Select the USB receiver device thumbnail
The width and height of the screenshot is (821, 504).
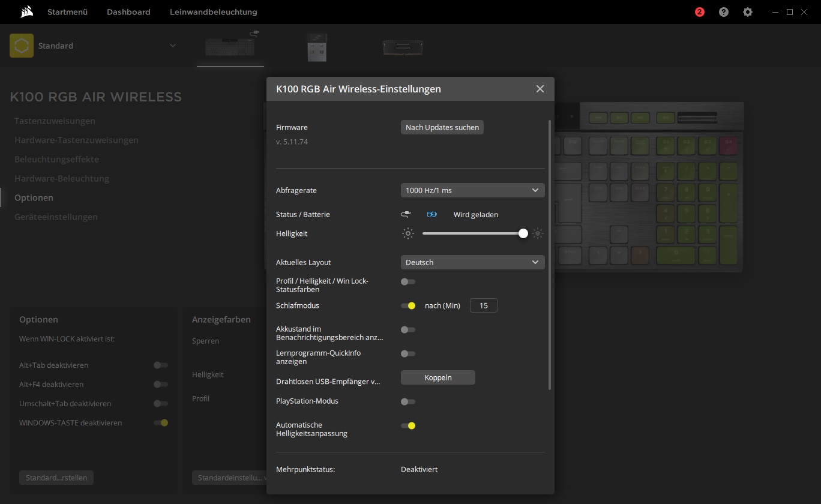316,47
